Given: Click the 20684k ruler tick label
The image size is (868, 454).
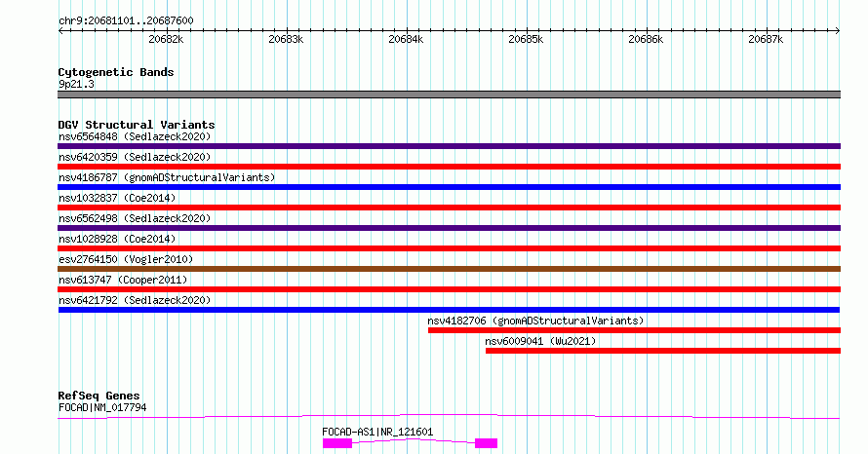Looking at the screenshot, I should click(x=406, y=39).
